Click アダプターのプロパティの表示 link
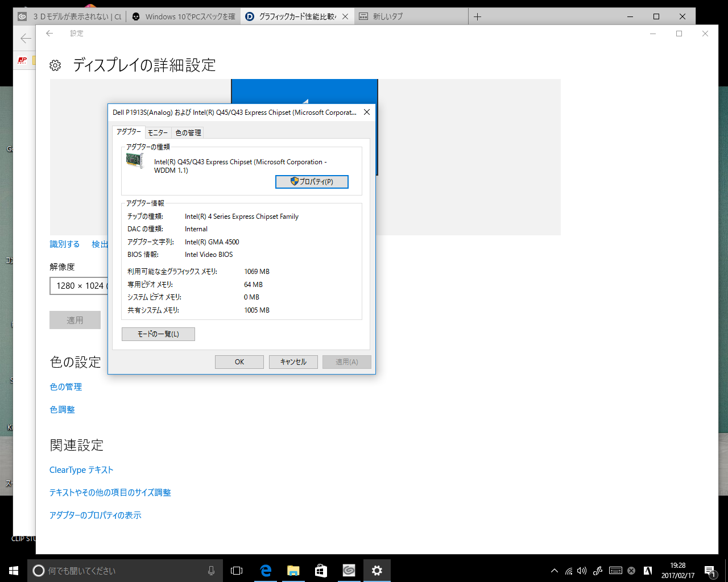 tap(96, 516)
